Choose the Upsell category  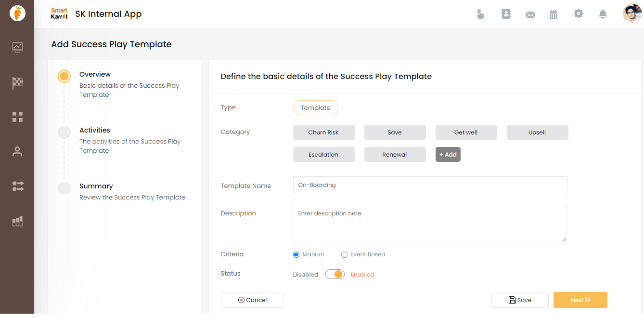tap(538, 132)
